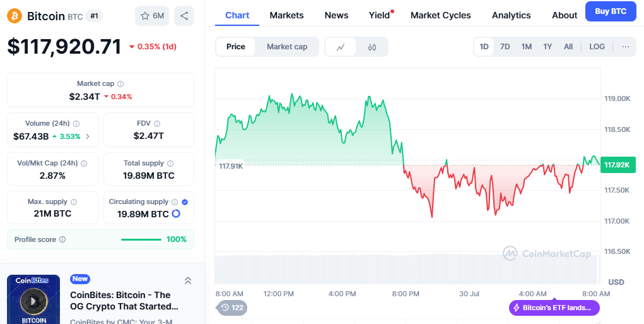
Task: Open the News tab
Action: tap(336, 15)
